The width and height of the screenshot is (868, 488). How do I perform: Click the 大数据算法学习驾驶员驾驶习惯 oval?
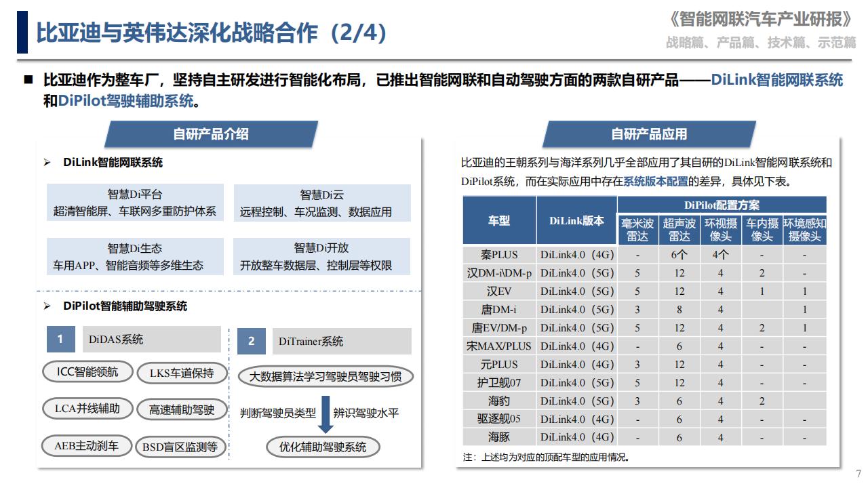point(325,376)
